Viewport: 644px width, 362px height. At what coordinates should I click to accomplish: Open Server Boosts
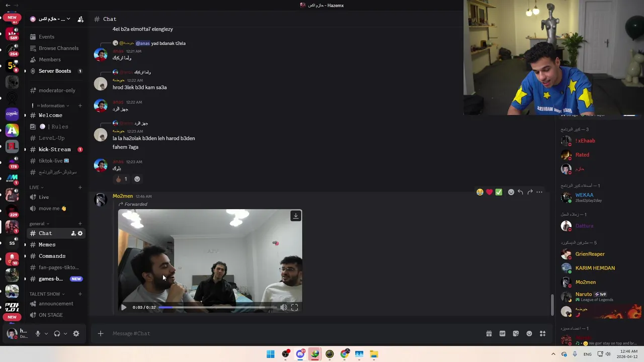point(56,71)
